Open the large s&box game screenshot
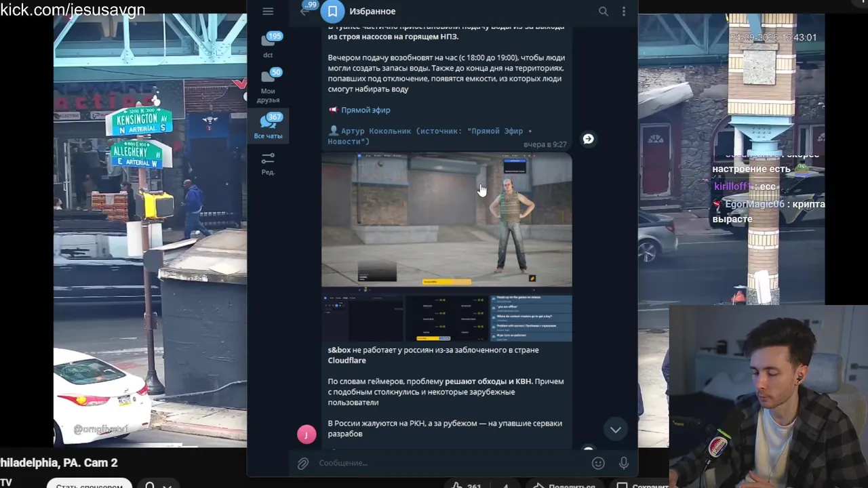This screenshot has height=488, width=868. [446, 220]
